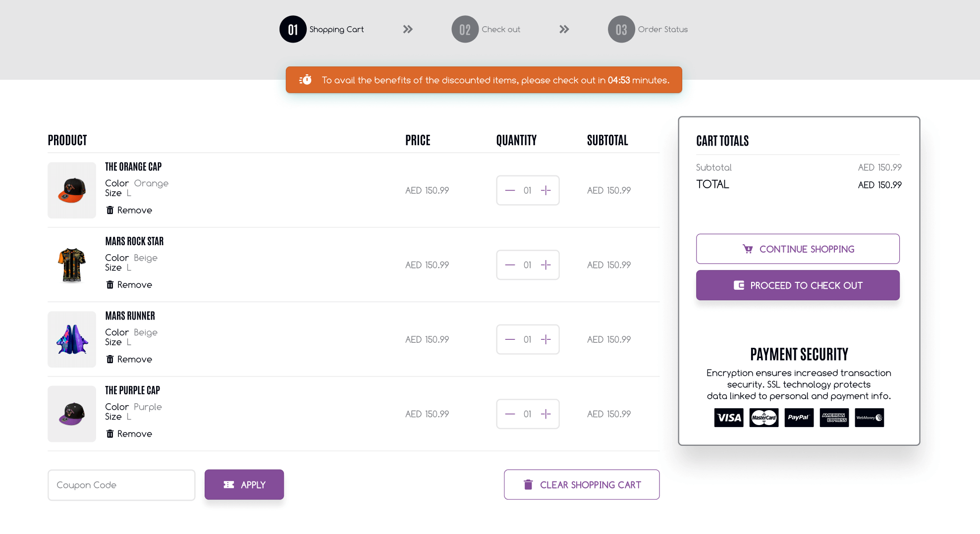Decrease quantity of The Purple Cap
The width and height of the screenshot is (980, 534).
510,414
